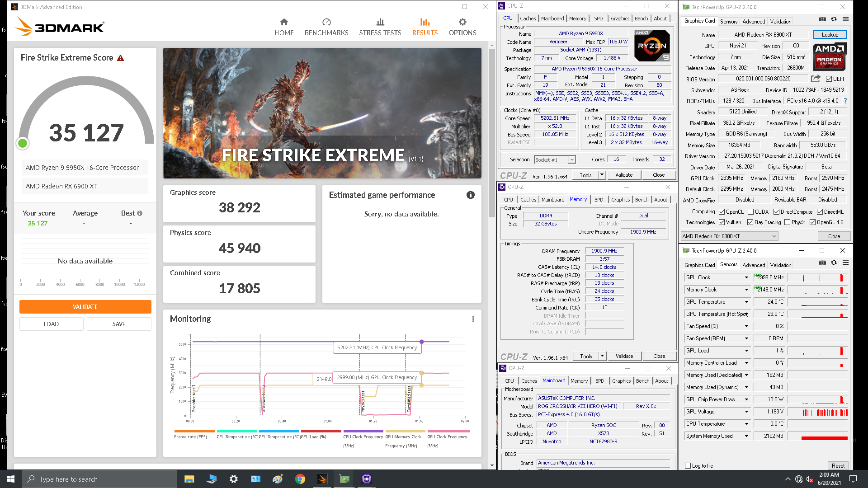Click the AMD Radeon logo in GPU-Z
The image size is (868, 488).
click(x=830, y=56)
